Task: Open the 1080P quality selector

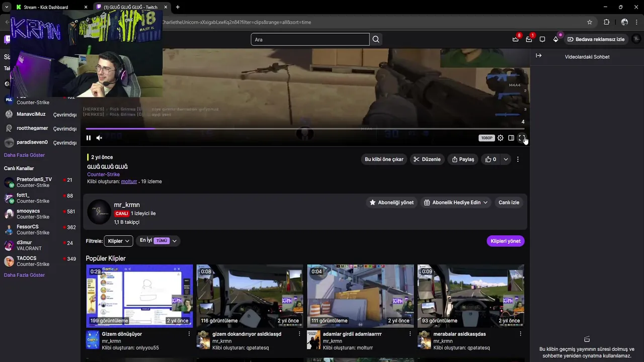Action: (487, 138)
